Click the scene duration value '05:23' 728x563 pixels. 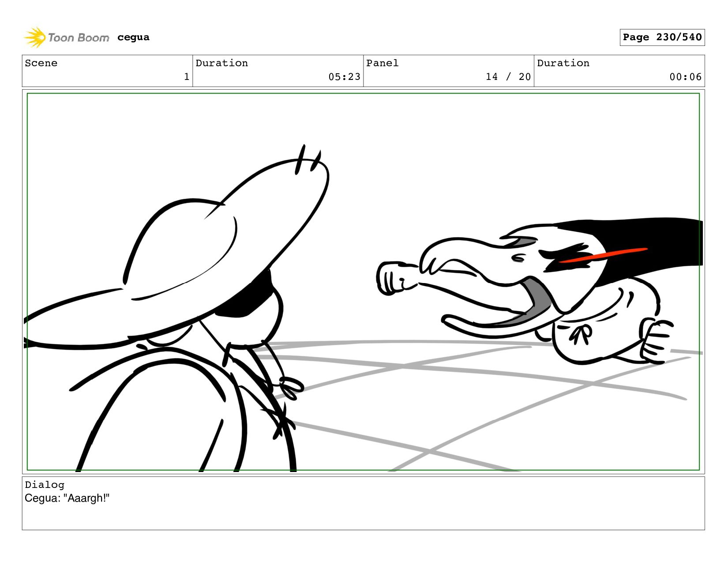[344, 77]
